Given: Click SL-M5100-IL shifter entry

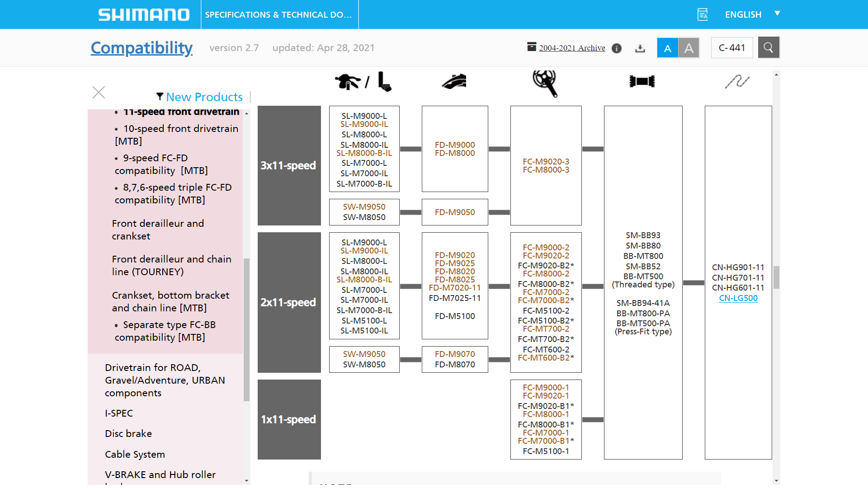Looking at the screenshot, I should click(x=364, y=331).
